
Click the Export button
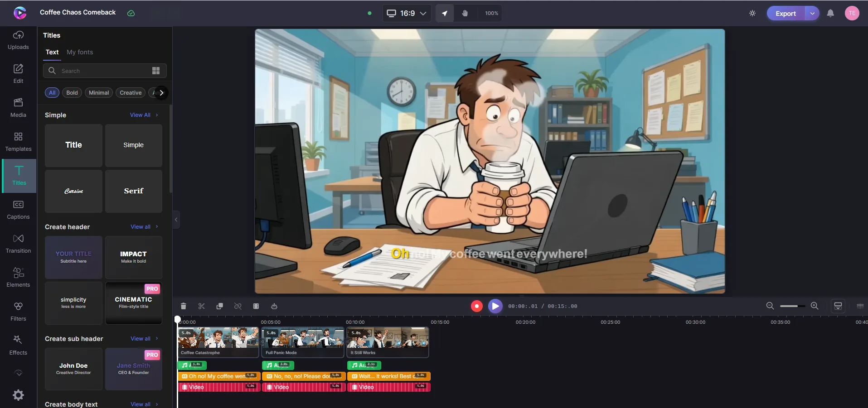[x=786, y=13]
